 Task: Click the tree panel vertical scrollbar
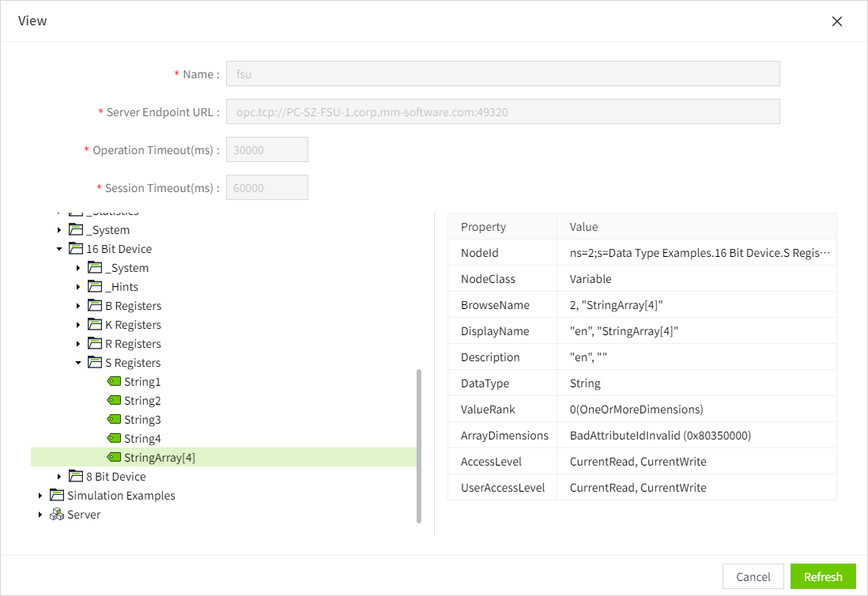tap(419, 445)
